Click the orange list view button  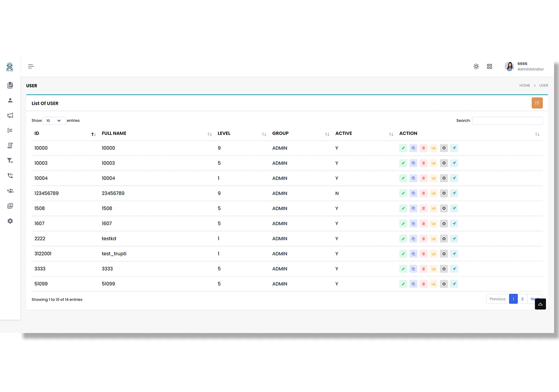click(x=537, y=103)
